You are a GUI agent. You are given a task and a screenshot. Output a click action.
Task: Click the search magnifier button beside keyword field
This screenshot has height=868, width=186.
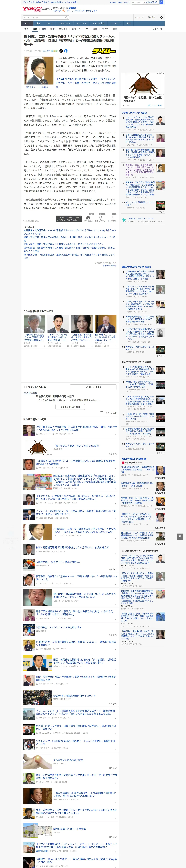pyautogui.click(x=66, y=18)
